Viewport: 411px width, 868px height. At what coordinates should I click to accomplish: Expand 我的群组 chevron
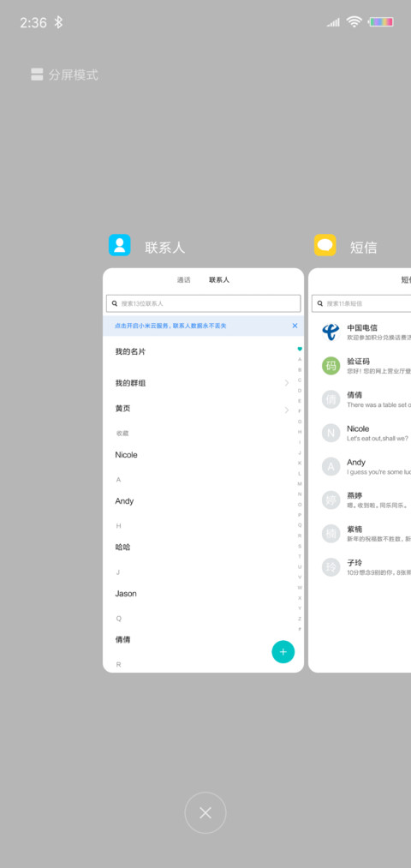coord(287,383)
